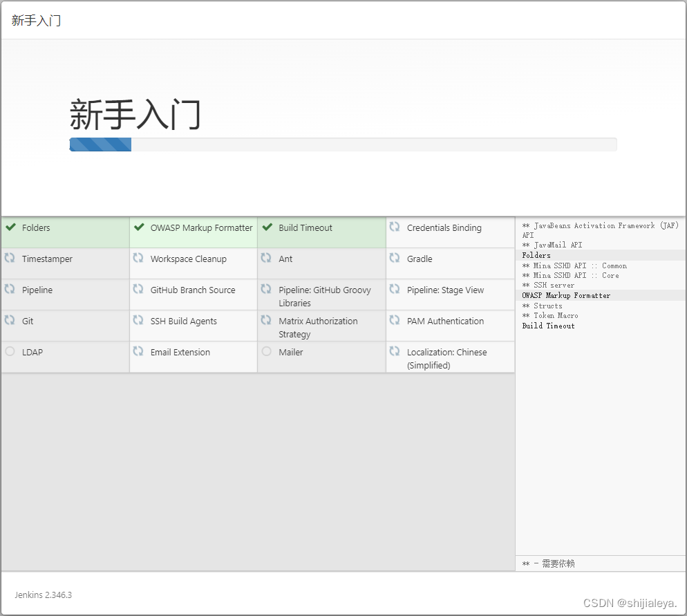Click the spinner icon beside GitHub Branch Source
687x616 pixels.
(138, 289)
